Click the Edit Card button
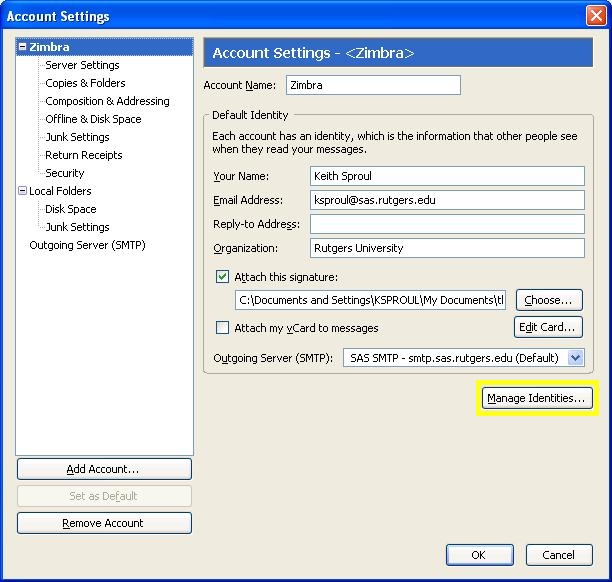The image size is (612, 582). [x=547, y=328]
